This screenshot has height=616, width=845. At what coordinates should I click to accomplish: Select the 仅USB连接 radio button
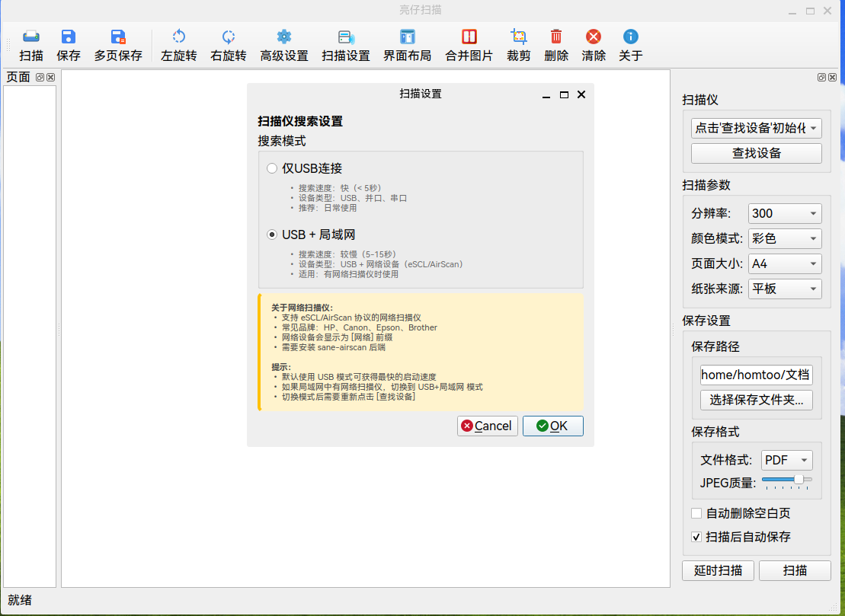click(x=272, y=168)
